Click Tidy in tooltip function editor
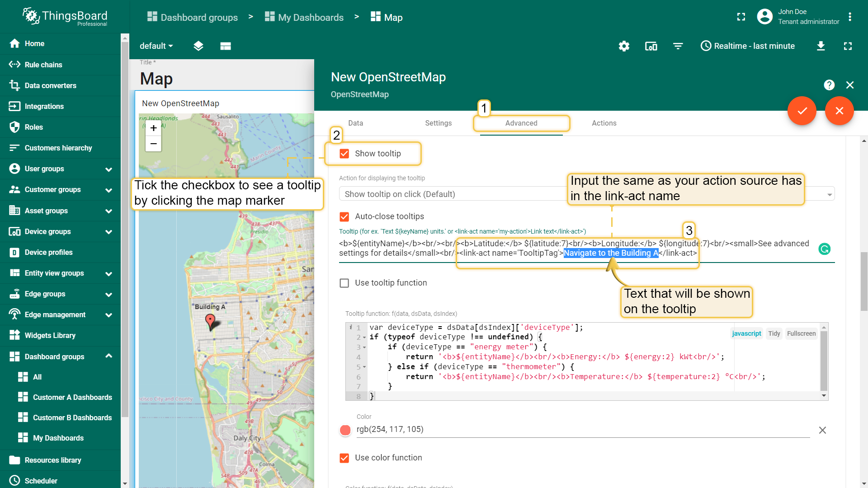The image size is (868, 488). 774,333
